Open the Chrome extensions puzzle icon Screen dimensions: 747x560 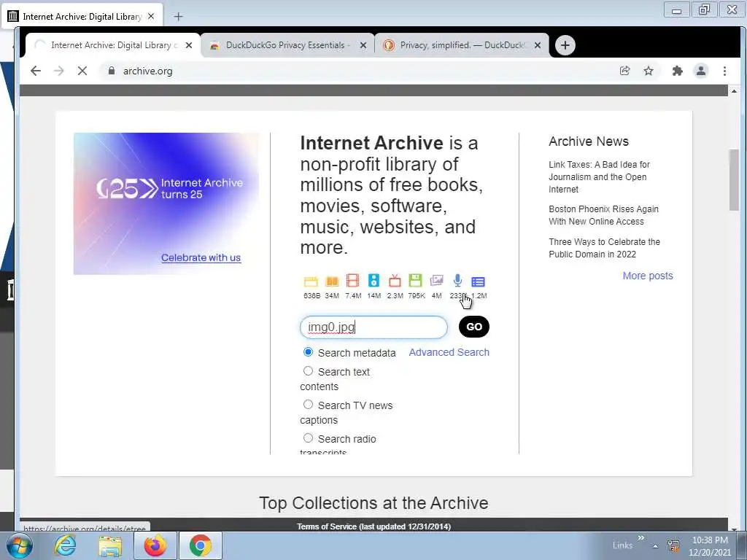(677, 71)
